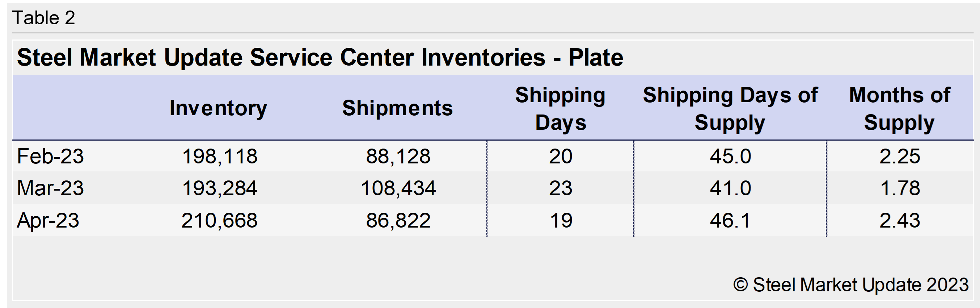Click the Service Center Inventories - Plate title
This screenshot has width=980, height=308.
point(320,58)
